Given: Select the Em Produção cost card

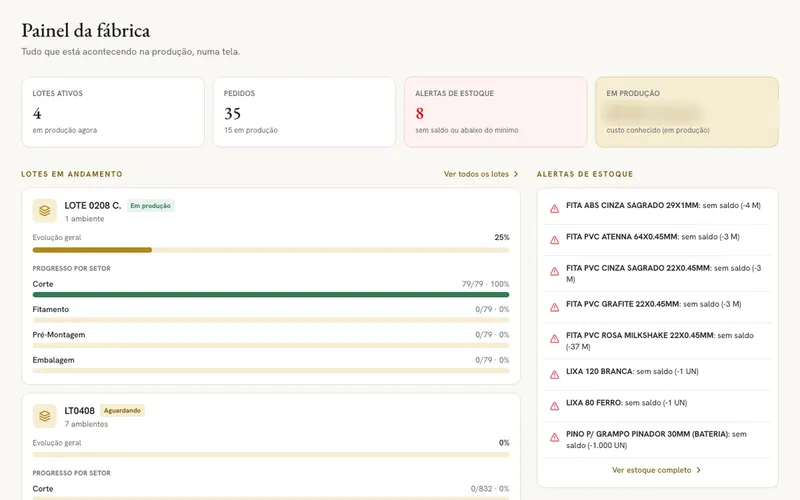Looking at the screenshot, I should [687, 112].
